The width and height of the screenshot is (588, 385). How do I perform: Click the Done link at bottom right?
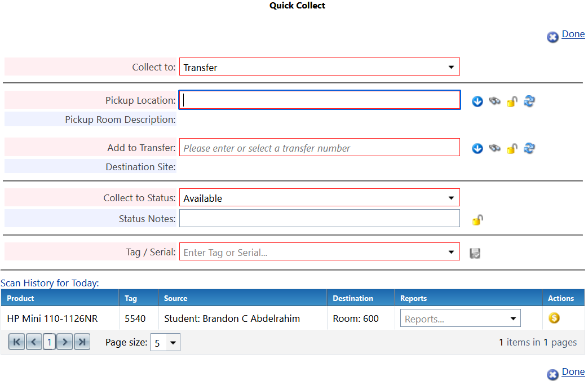(x=573, y=371)
